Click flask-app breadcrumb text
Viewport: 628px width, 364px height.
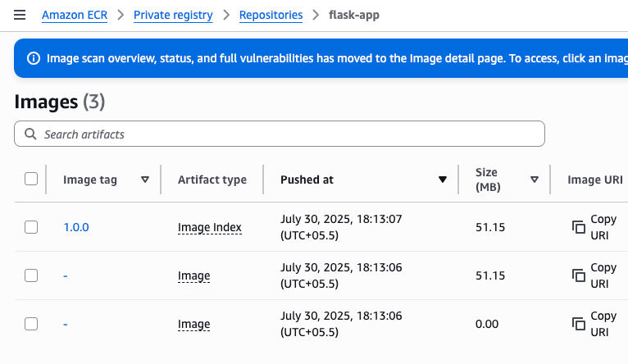click(x=354, y=16)
